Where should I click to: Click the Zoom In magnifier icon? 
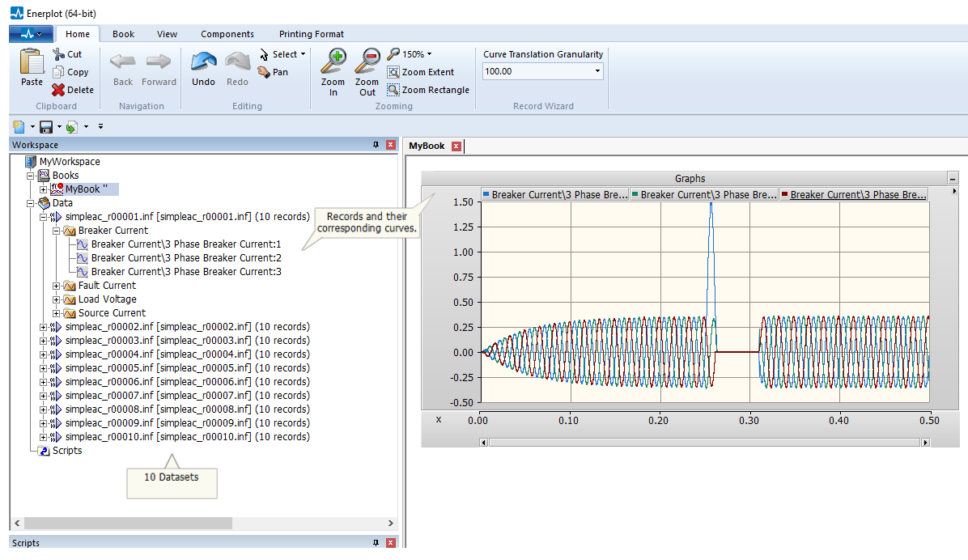coord(333,62)
